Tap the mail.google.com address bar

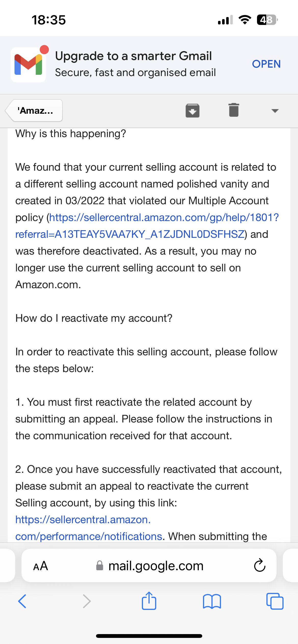149,565
